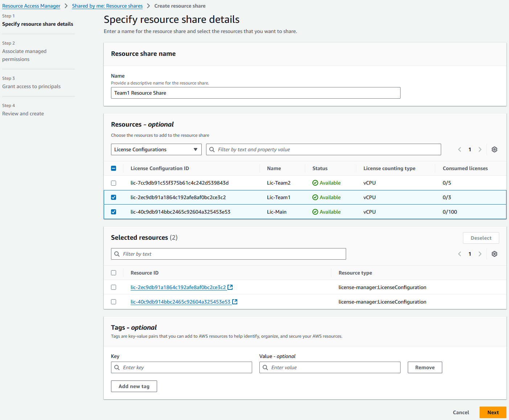Open external link icon for lic-2ec9db91a1864c

[x=230, y=287]
